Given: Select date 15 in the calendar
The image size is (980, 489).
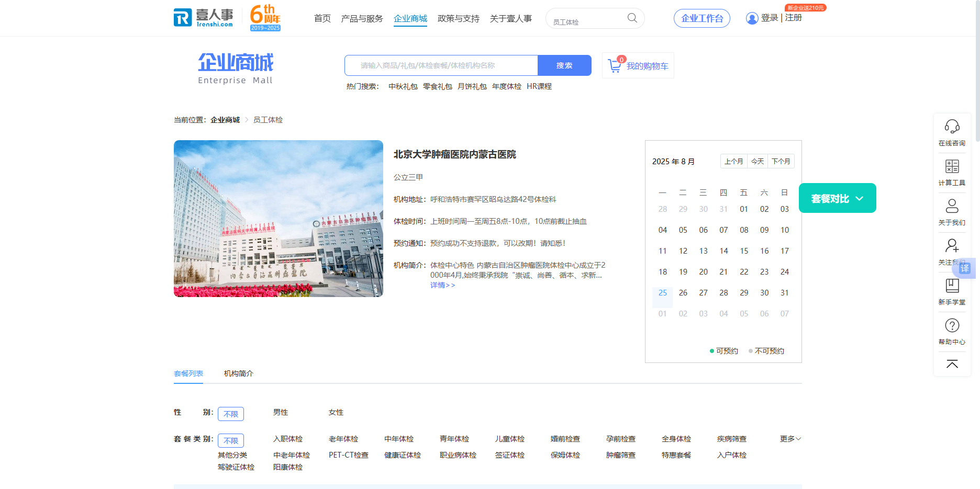Looking at the screenshot, I should (744, 251).
